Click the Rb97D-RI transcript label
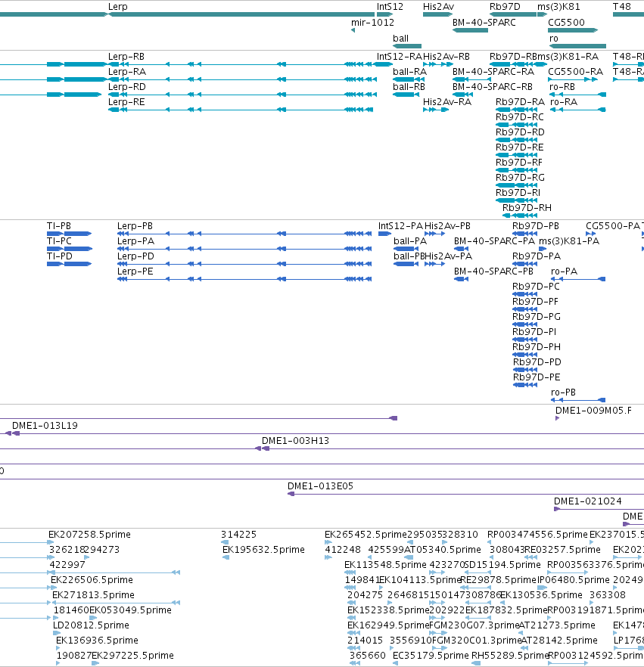This screenshot has width=644, height=667. [x=518, y=193]
